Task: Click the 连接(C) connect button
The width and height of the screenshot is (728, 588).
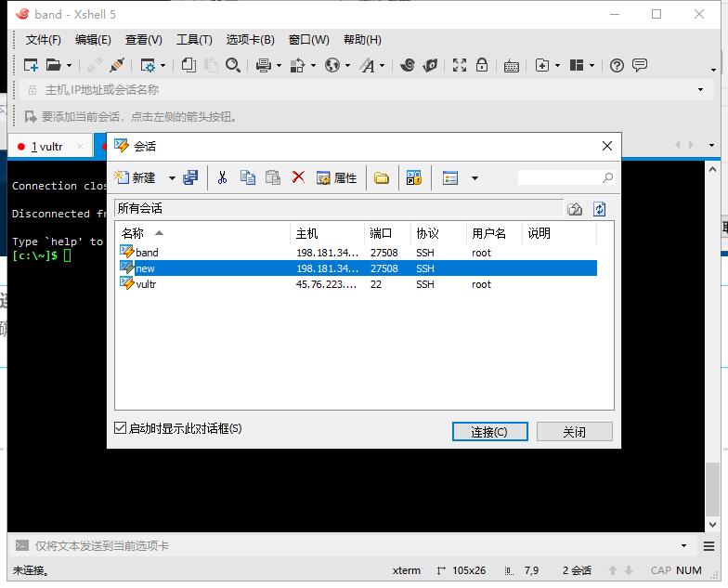Action: (x=490, y=432)
